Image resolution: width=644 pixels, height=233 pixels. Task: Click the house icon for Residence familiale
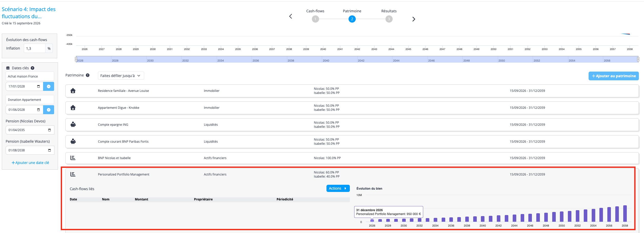tap(73, 91)
